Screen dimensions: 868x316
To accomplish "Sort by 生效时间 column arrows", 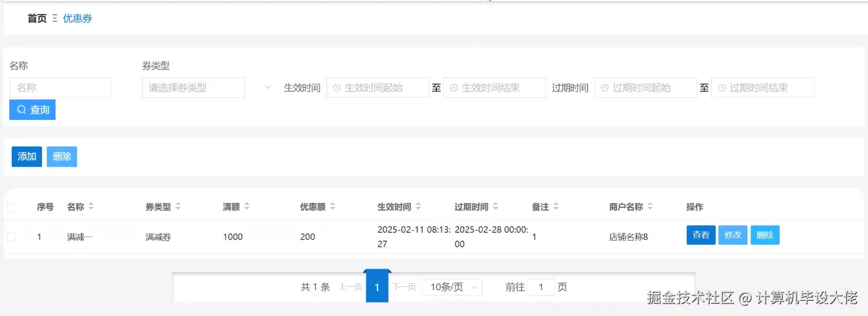I will [x=418, y=207].
